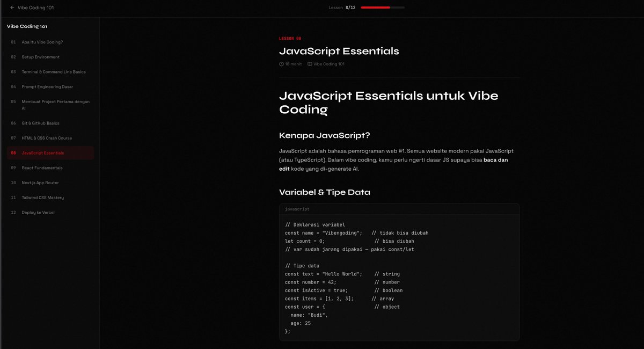
Task: Click the code line let count = 0
Action: (x=305, y=241)
